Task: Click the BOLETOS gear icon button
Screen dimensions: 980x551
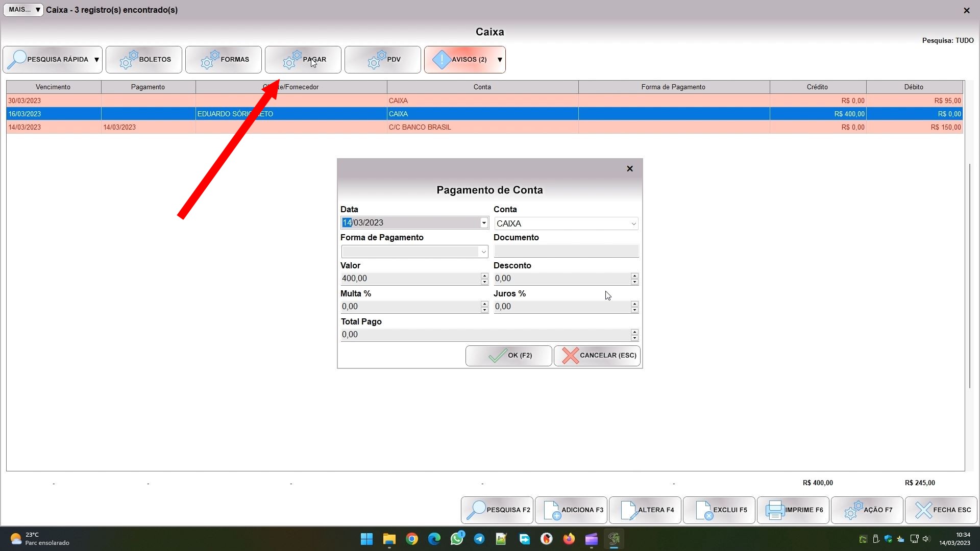Action: [x=143, y=60]
